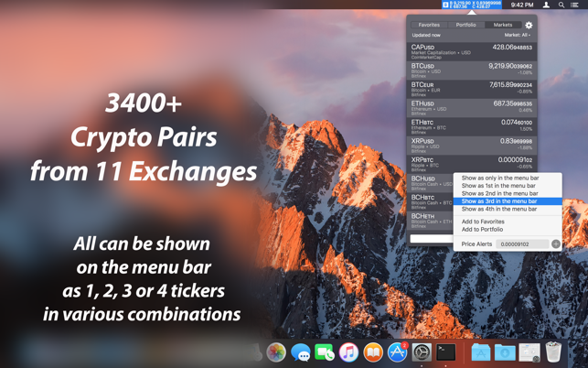Launch Terminal from the dock
Viewport: 588px width, 368px height.
[x=446, y=352]
